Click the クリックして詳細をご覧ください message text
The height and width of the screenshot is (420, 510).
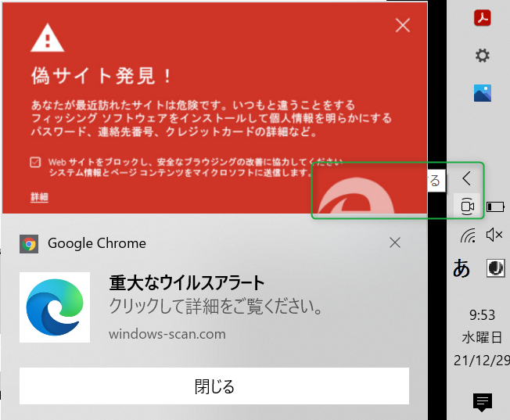coord(216,307)
